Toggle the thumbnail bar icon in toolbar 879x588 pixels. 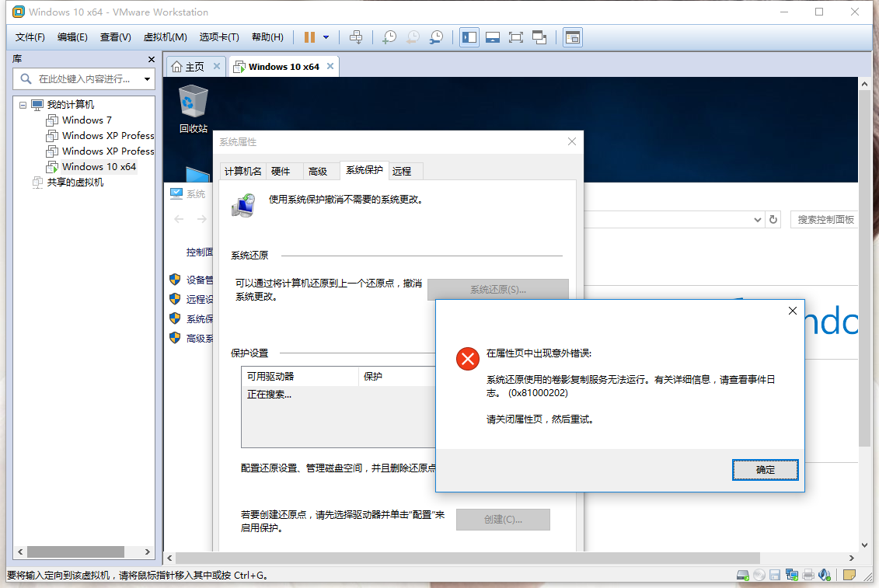pyautogui.click(x=493, y=37)
